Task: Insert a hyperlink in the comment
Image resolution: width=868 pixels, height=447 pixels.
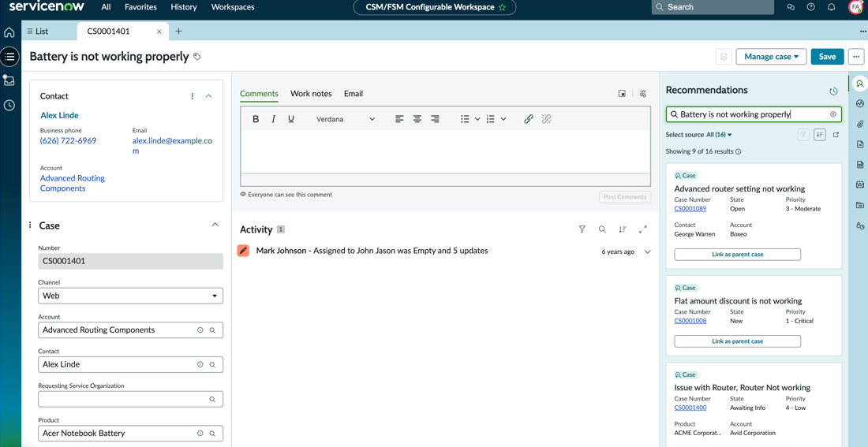Action: coord(529,119)
